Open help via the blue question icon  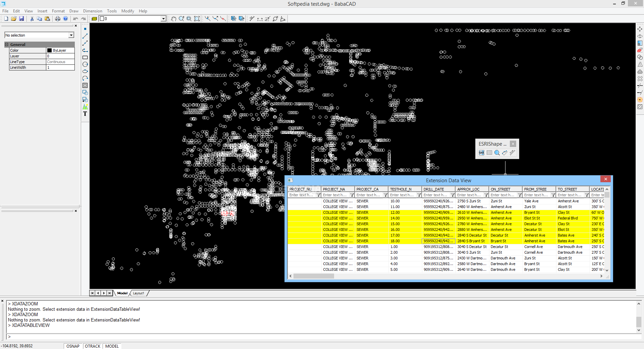65,19
